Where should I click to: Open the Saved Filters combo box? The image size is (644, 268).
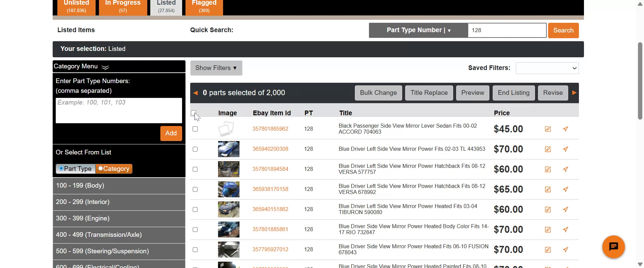click(547, 68)
